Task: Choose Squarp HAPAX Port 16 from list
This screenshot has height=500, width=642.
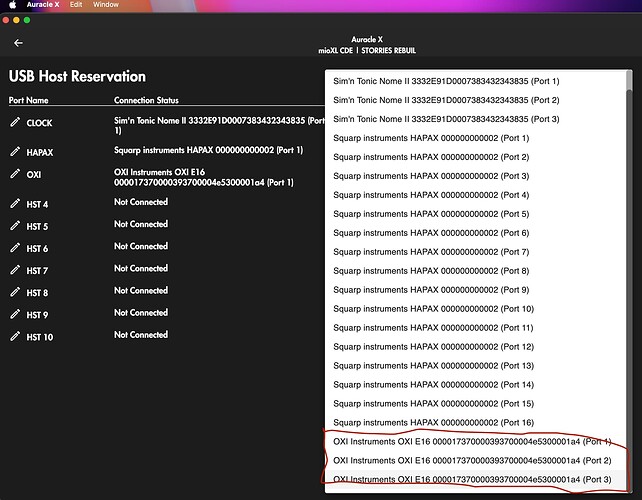Action: coord(475,423)
